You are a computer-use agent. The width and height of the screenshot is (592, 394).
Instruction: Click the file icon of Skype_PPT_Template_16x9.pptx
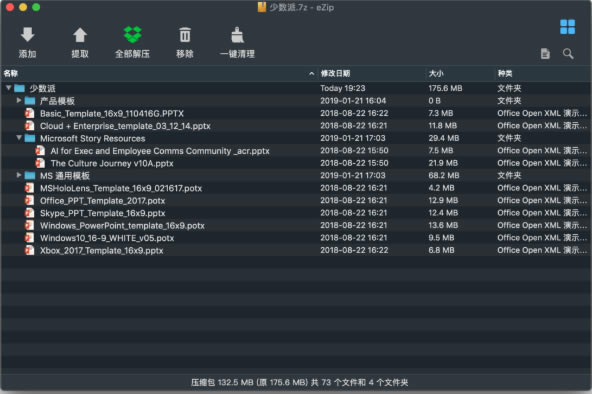pos(29,213)
